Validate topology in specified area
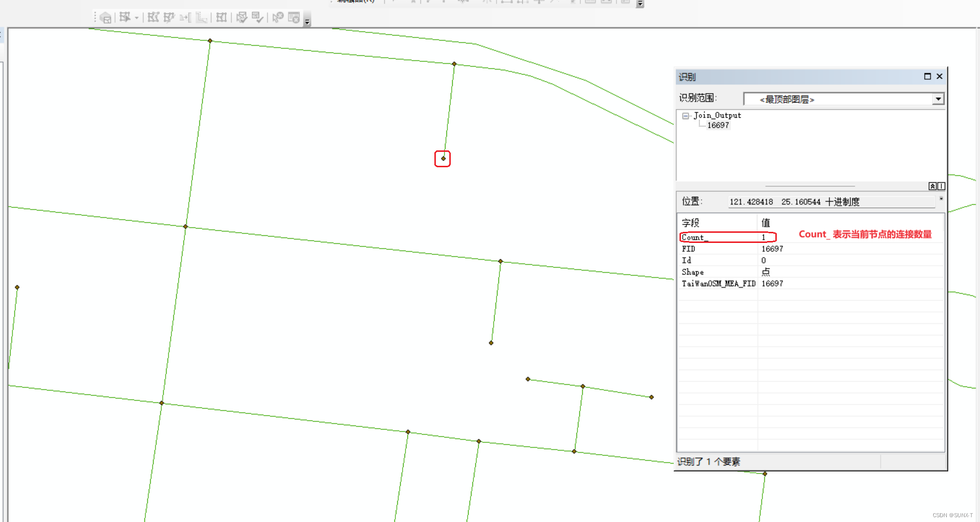The image size is (980, 522). point(242,18)
